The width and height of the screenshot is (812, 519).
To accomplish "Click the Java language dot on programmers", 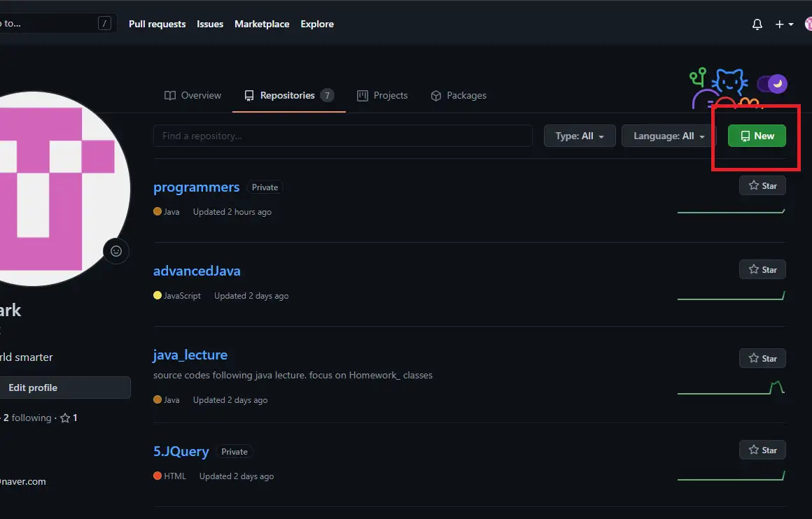I will point(157,211).
